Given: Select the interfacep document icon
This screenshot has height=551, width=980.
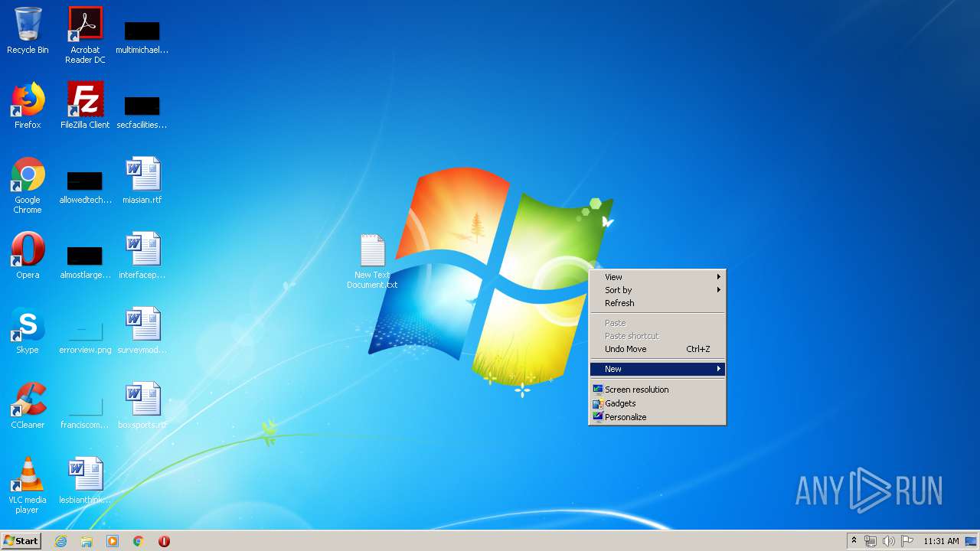Looking at the screenshot, I should 142,256.
